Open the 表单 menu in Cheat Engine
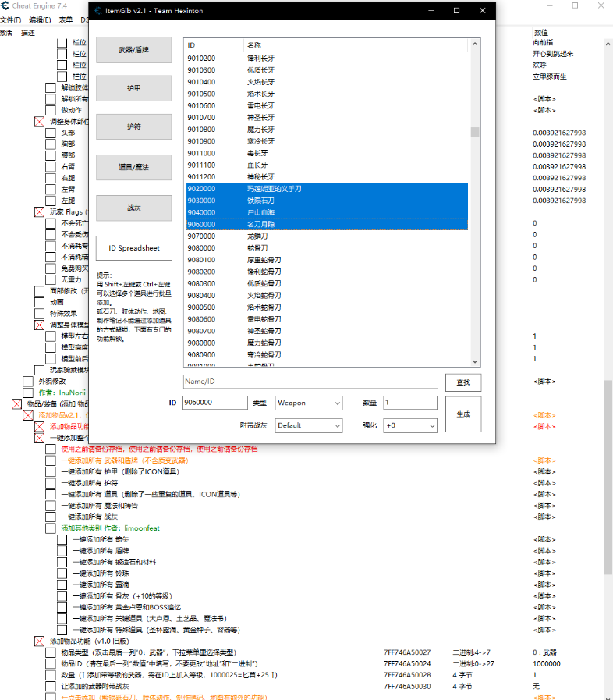The height and width of the screenshot is (700, 613). coord(66,20)
